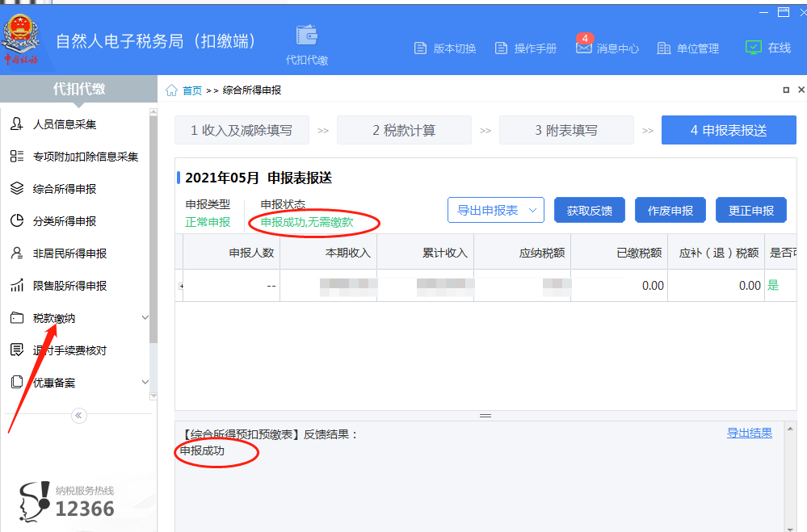Click the home icon in breadcrumb
The image size is (807, 532).
[x=171, y=90]
